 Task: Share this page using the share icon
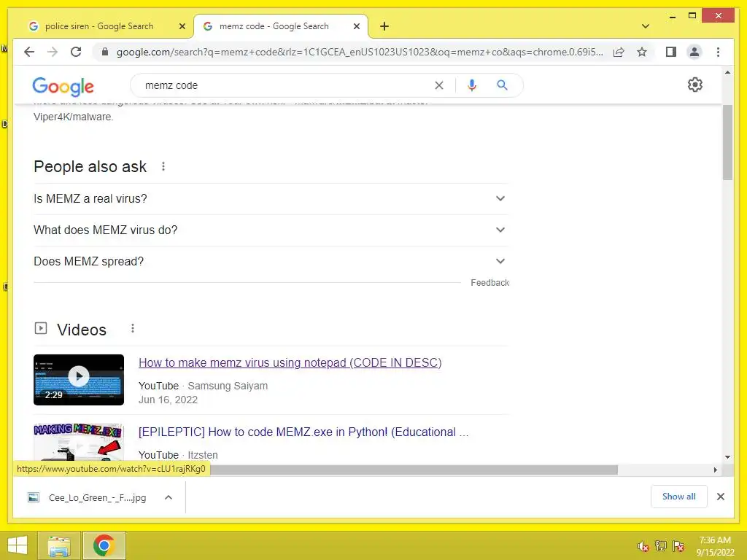click(x=619, y=52)
